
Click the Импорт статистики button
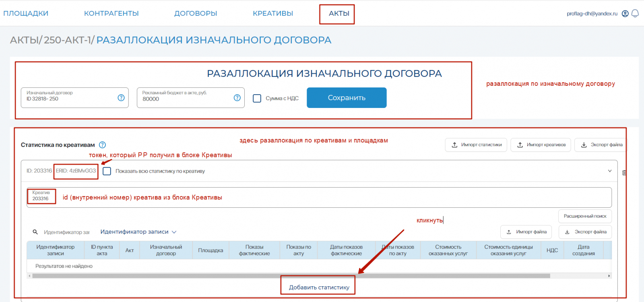click(x=477, y=145)
